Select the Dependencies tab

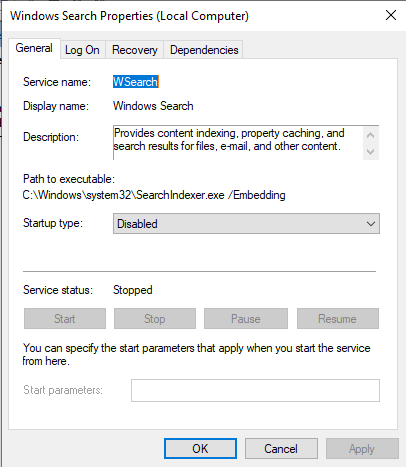tap(204, 50)
